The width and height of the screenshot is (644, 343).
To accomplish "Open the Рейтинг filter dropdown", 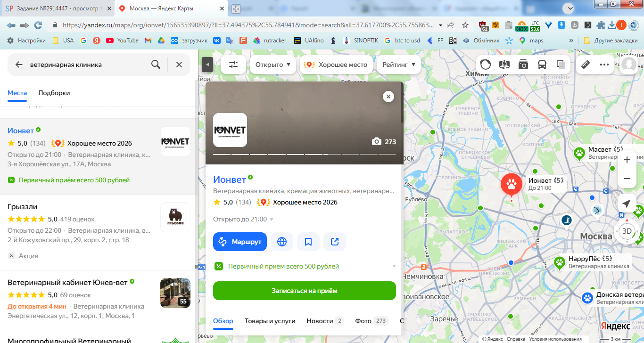I will point(399,65).
